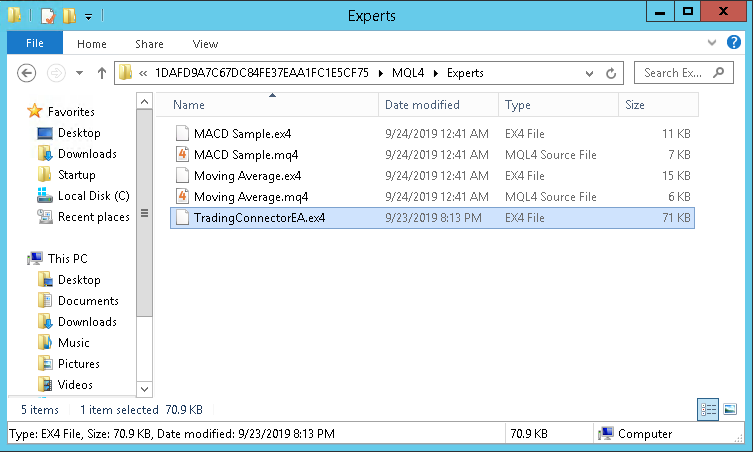Viewport: 753px width, 452px height.
Task: Click the Back navigation arrow
Action: click(x=27, y=73)
